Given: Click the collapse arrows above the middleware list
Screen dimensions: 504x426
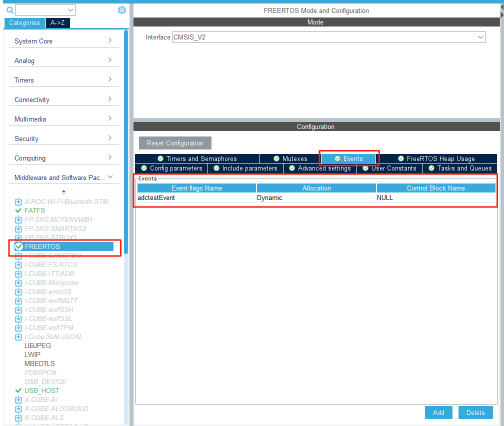Looking at the screenshot, I should pos(63,192).
